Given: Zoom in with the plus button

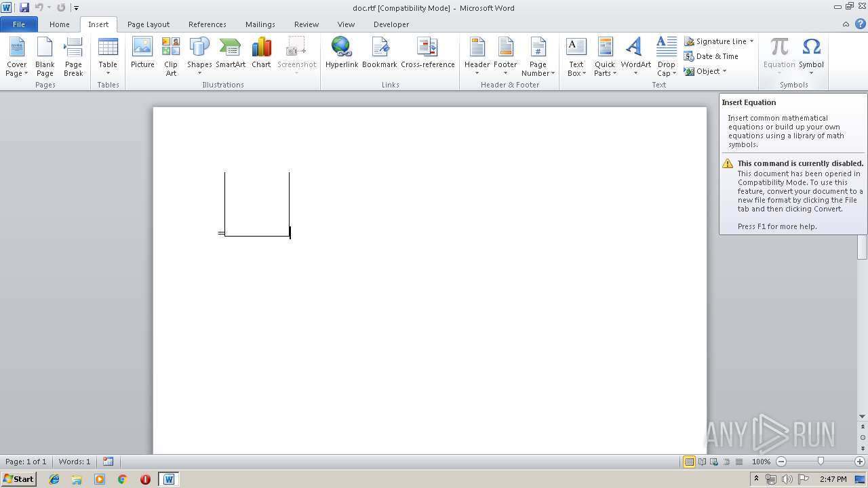Looking at the screenshot, I should (x=859, y=462).
